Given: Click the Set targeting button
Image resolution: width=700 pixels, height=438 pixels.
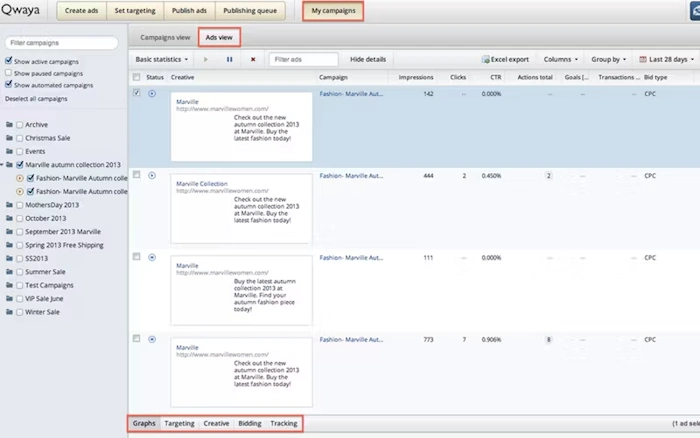Looking at the screenshot, I should (135, 11).
